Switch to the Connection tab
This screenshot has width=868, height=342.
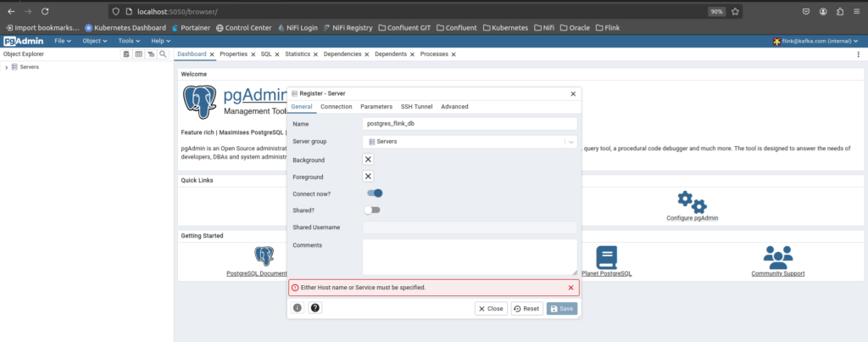pos(336,107)
